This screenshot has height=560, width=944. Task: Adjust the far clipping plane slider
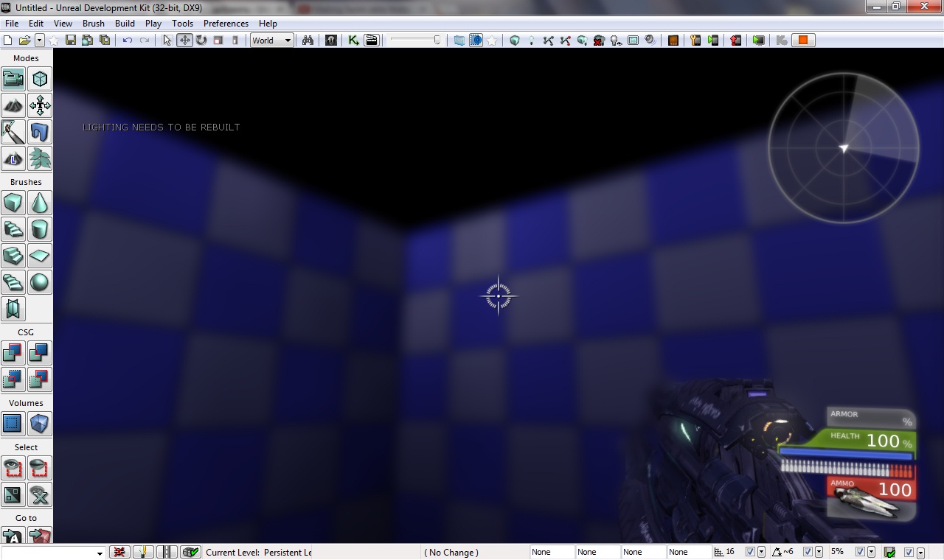coord(416,41)
